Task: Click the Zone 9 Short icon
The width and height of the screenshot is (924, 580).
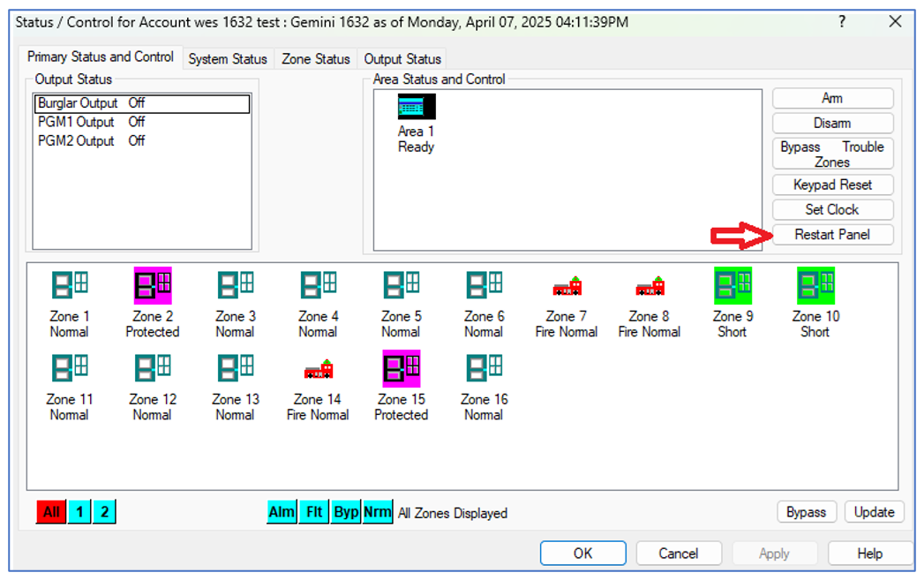Action: pyautogui.click(x=732, y=285)
